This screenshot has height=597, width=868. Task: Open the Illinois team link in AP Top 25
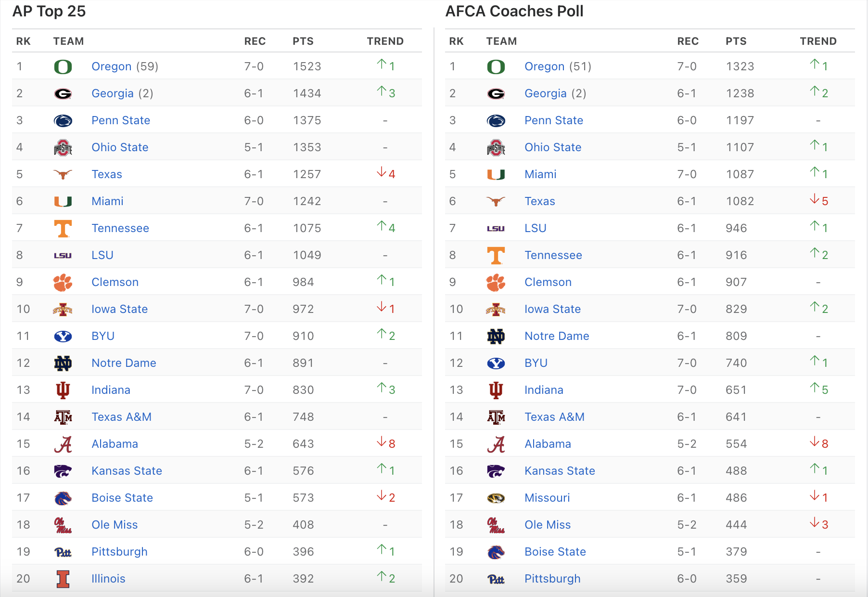[x=108, y=579]
